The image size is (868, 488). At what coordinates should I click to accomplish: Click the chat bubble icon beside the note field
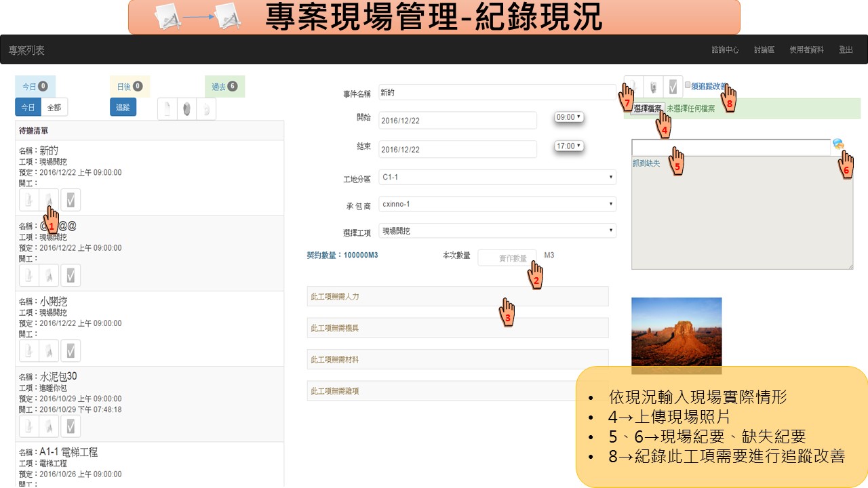(x=838, y=144)
